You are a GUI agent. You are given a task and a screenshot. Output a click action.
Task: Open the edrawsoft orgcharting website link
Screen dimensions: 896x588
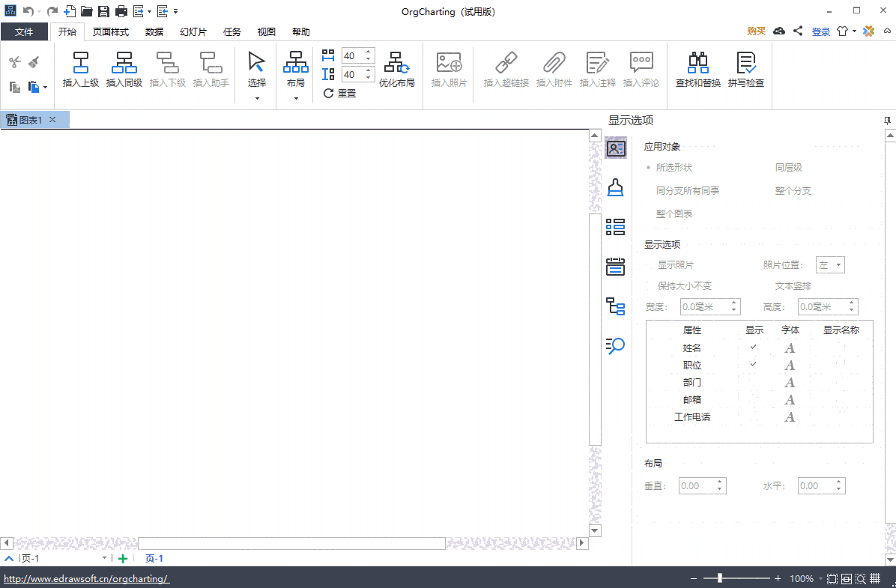click(87, 578)
